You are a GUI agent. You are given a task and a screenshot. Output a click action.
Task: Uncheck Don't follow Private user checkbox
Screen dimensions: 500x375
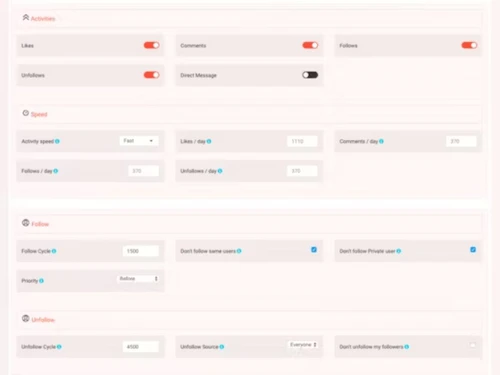pyautogui.click(x=473, y=250)
